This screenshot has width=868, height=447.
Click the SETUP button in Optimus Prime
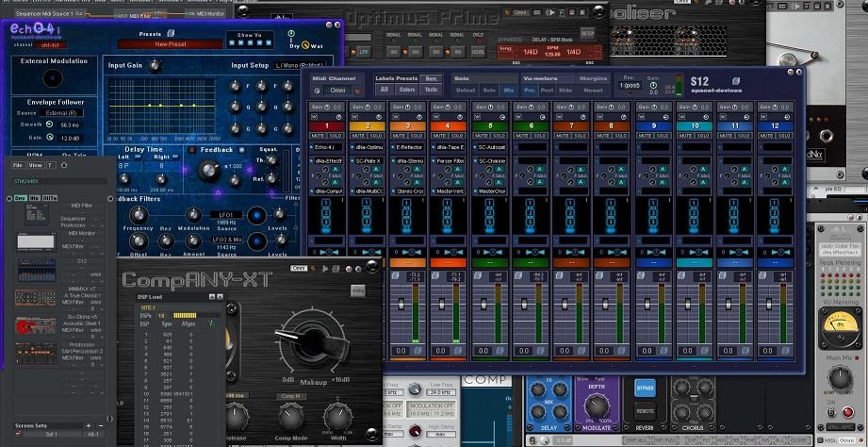tap(587, 34)
